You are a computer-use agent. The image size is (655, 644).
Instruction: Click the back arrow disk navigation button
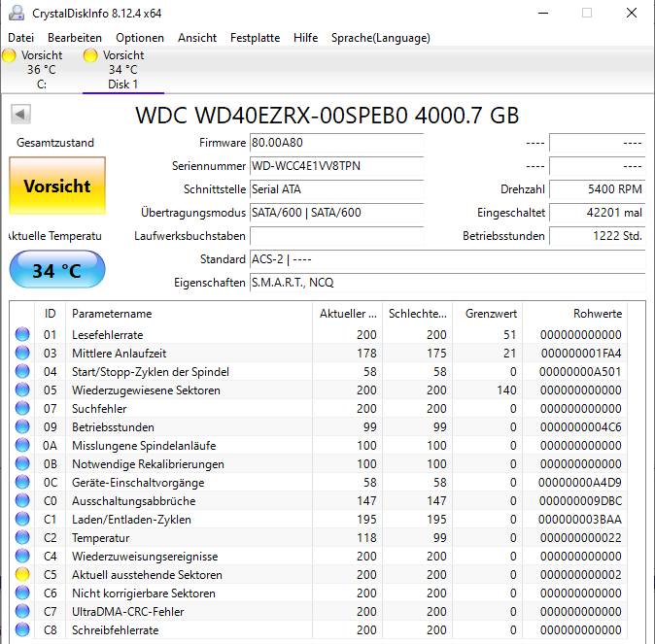point(20,114)
